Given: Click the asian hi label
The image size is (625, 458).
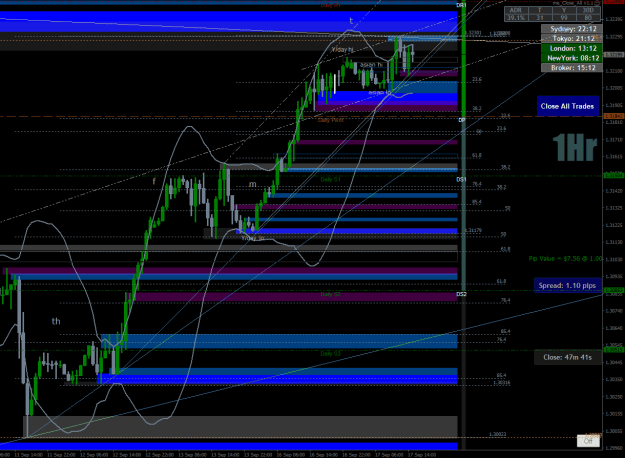Looking at the screenshot, I should (x=371, y=65).
